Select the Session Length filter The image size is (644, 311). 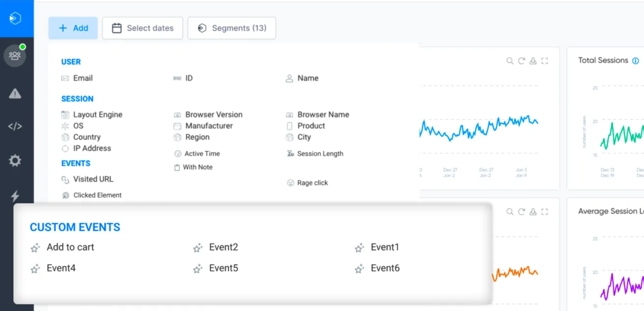tap(315, 153)
